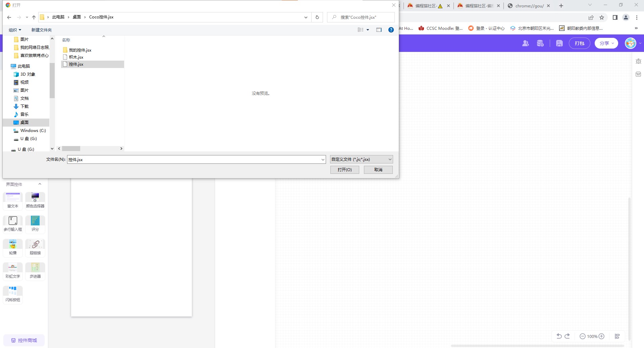Image resolution: width=644 pixels, height=348 pixels.
Task: Toggle the browser side panel
Action: tap(615, 17)
